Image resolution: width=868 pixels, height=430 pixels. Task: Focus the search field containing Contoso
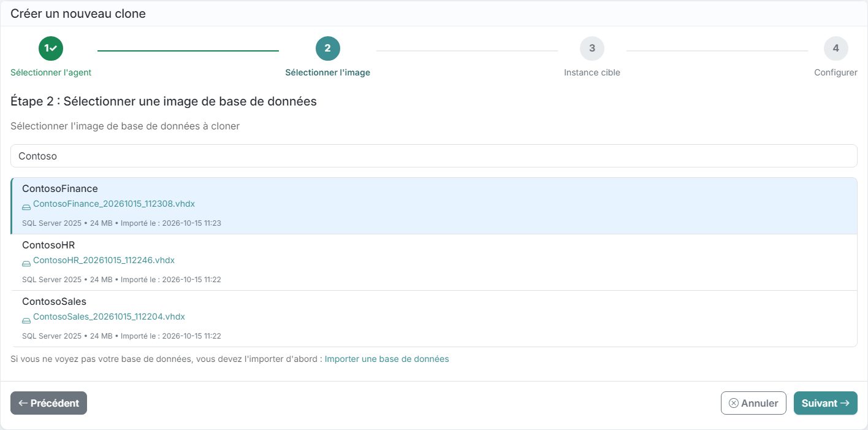(x=434, y=156)
